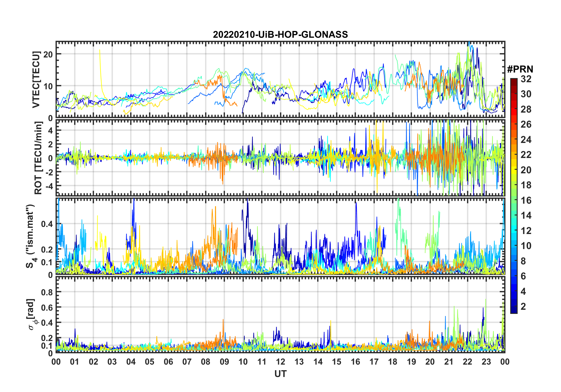Click the VTEC[TECU] y-axis label
Image resolution: width=561 pixels, height=392 pixels.
[36, 80]
